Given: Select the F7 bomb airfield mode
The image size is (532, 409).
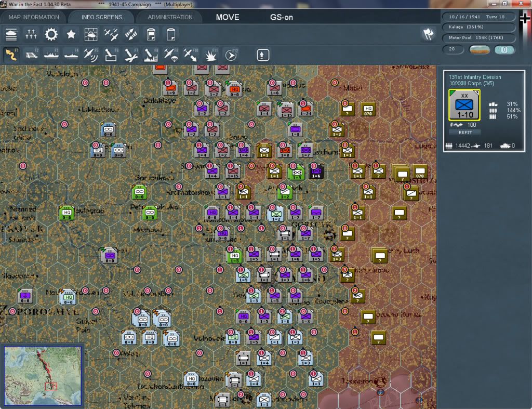Looking at the screenshot, I should [x=131, y=55].
